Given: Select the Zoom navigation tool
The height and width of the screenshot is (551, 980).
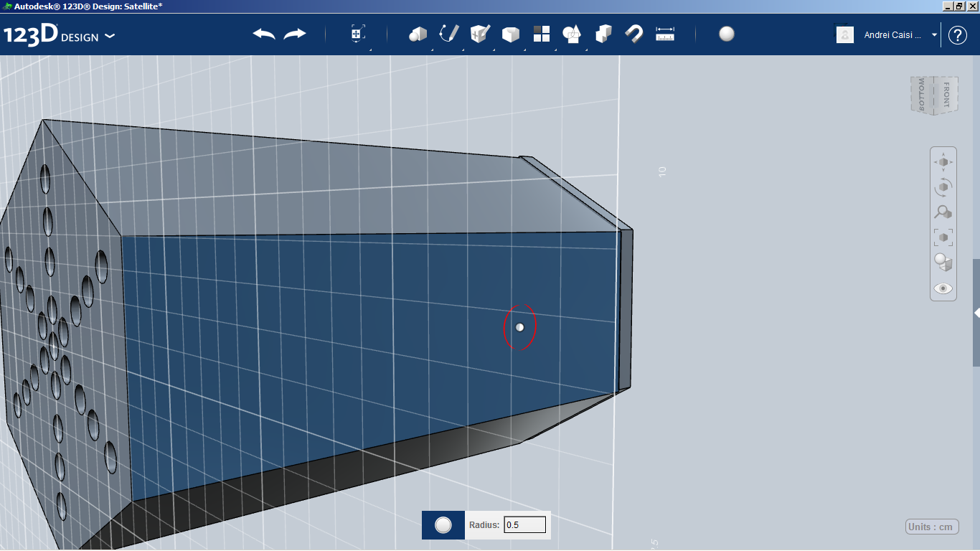Looking at the screenshot, I should [943, 212].
